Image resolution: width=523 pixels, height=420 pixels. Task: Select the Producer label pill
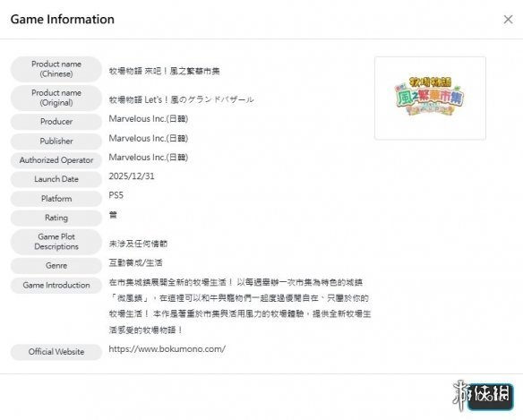click(x=56, y=122)
